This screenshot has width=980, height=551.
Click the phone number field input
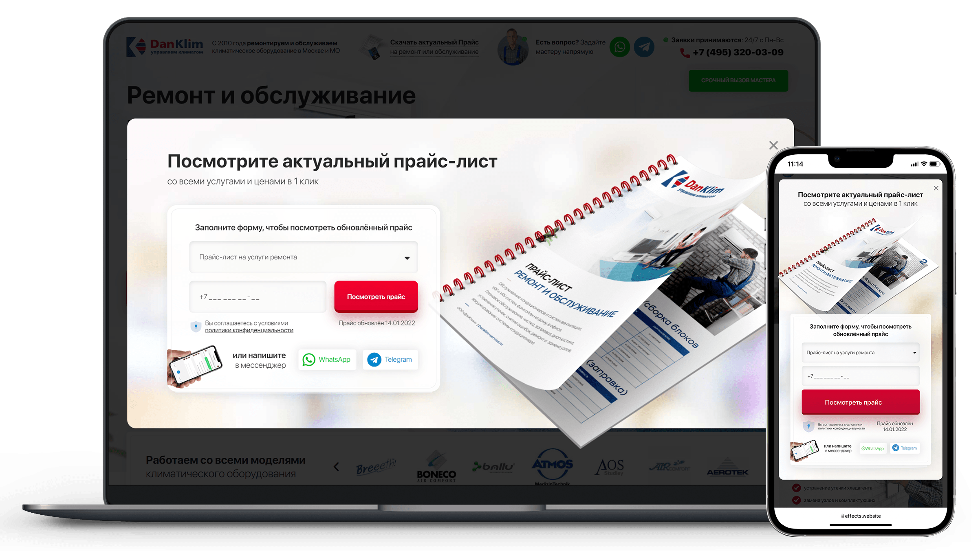[x=258, y=296]
